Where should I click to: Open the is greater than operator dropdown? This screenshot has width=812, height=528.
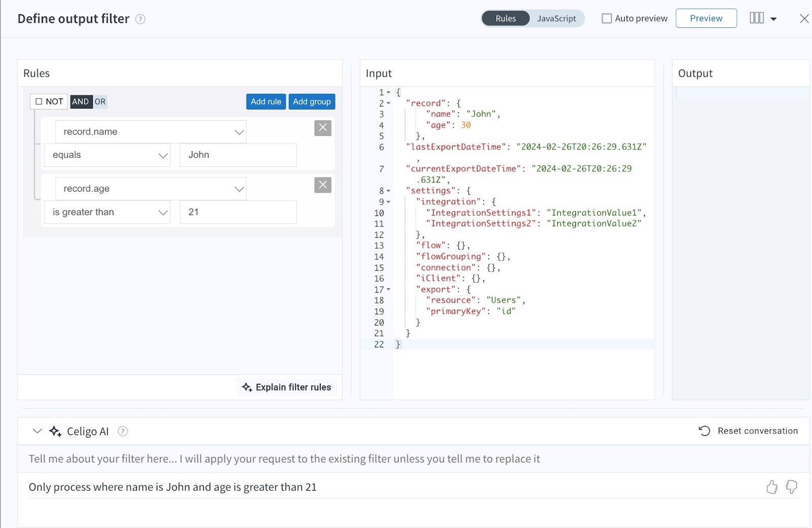click(107, 212)
